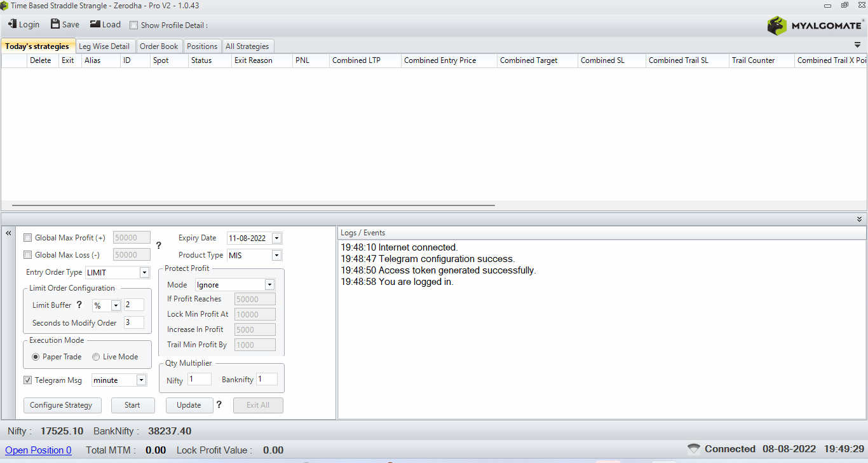
Task: Click the 'You are logged in.' log entry
Action: [x=397, y=282]
